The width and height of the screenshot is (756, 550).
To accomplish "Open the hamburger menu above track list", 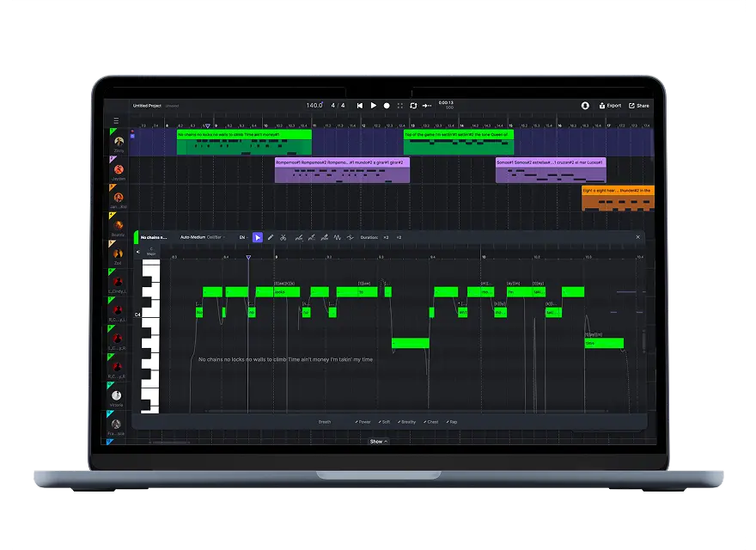I will click(x=117, y=121).
